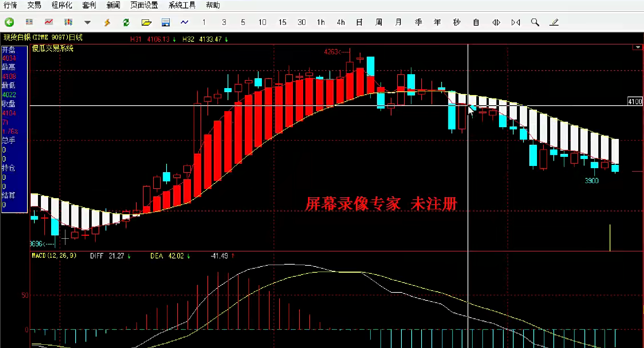Open the 交易 menu
The height and width of the screenshot is (348, 644).
coord(34,5)
